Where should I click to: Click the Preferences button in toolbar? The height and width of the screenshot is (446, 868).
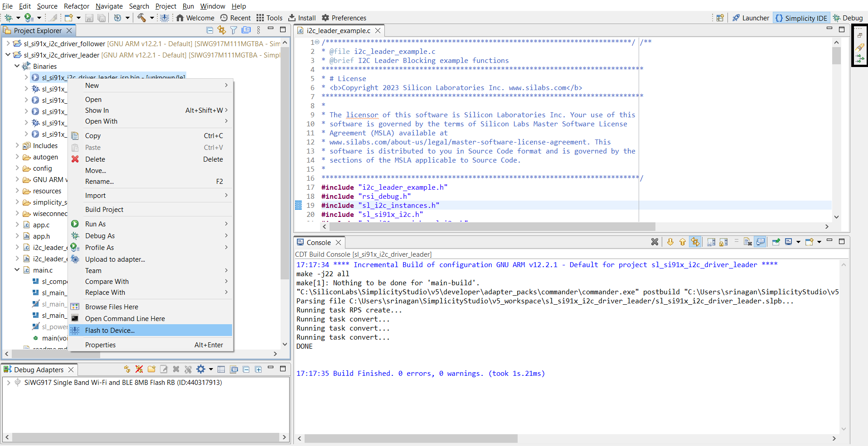coord(344,18)
